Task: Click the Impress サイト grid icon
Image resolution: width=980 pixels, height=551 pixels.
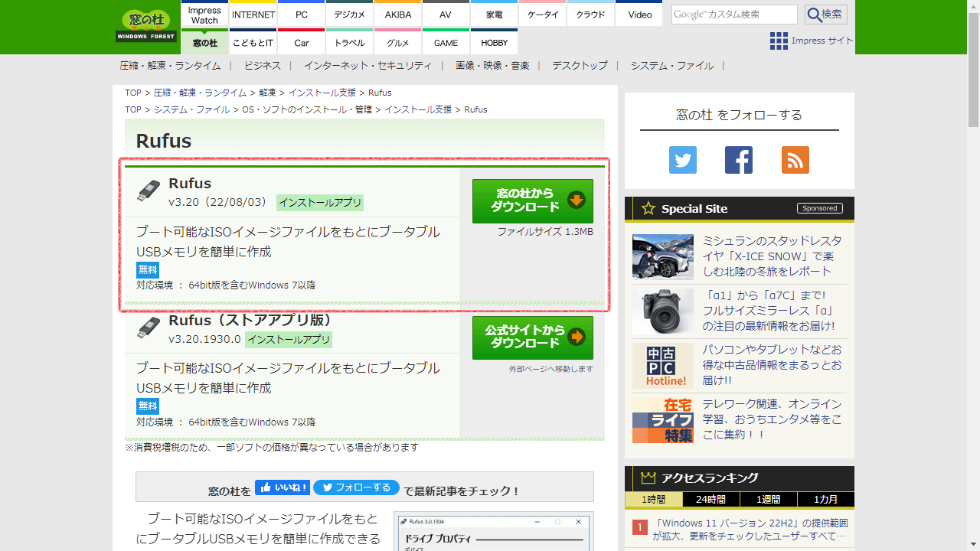Action: [x=779, y=41]
